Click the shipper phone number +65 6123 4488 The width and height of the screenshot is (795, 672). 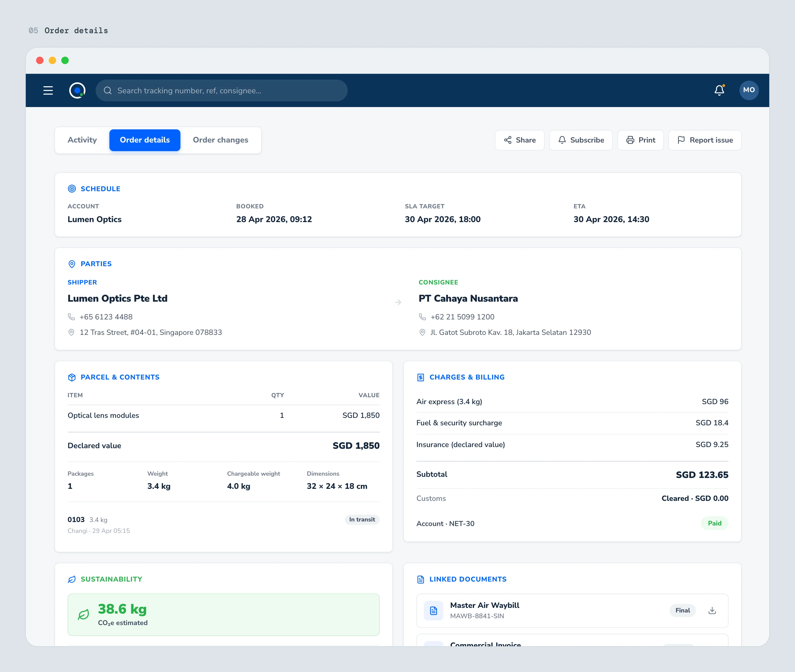[x=106, y=317]
